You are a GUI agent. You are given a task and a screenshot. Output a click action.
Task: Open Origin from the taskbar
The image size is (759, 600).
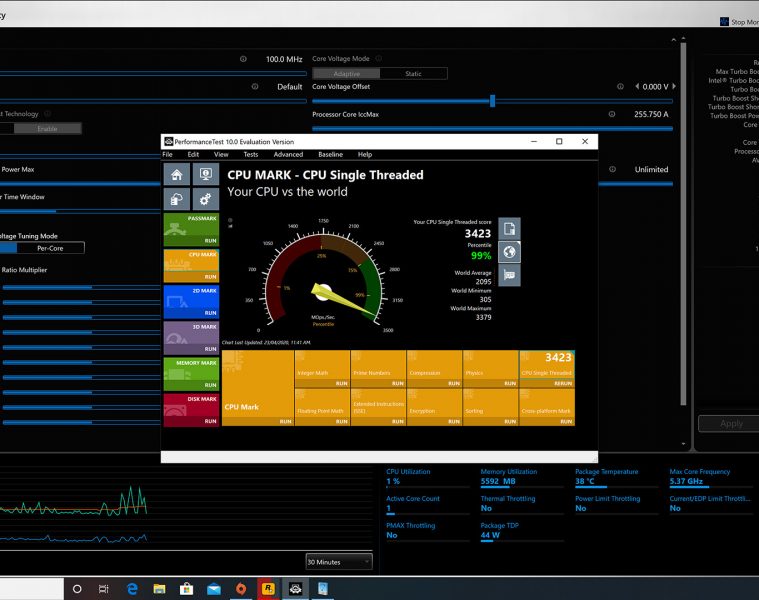point(241,588)
